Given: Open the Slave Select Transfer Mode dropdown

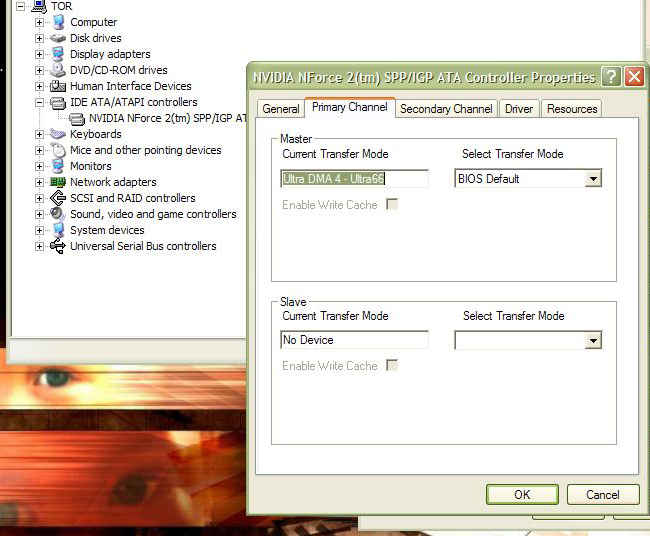Looking at the screenshot, I should (593, 341).
